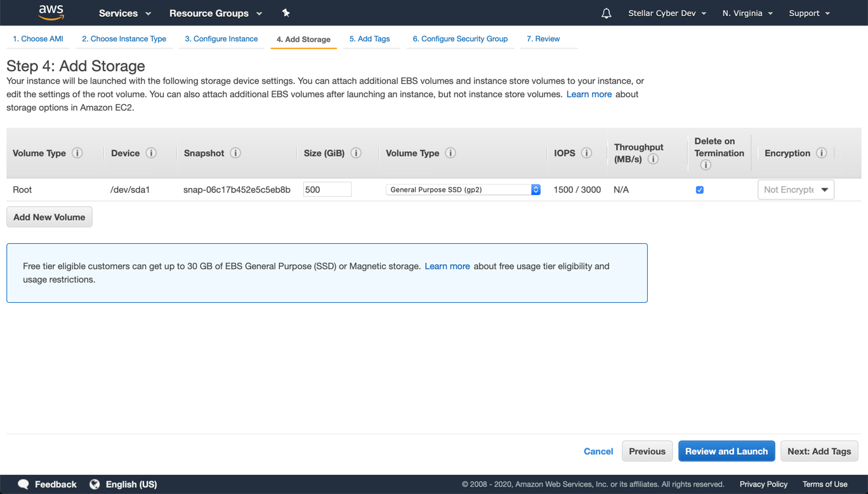Image resolution: width=868 pixels, height=494 pixels.
Task: Open the notifications bell
Action: [x=606, y=13]
